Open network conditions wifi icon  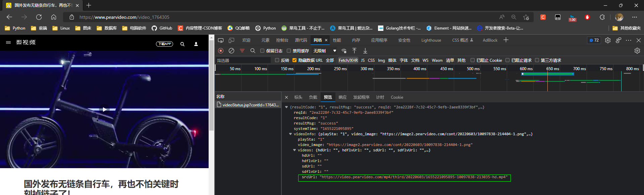coord(344,51)
